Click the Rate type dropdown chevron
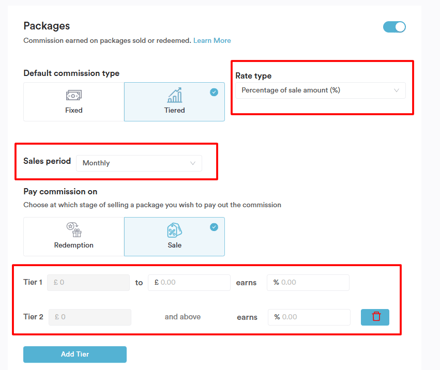This screenshot has width=440, height=370. click(x=396, y=90)
